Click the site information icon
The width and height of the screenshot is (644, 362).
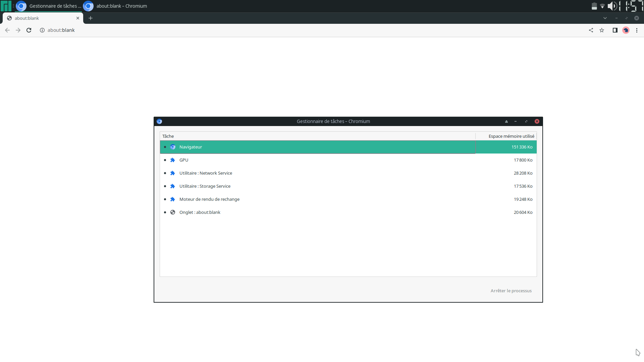pyautogui.click(x=42, y=30)
